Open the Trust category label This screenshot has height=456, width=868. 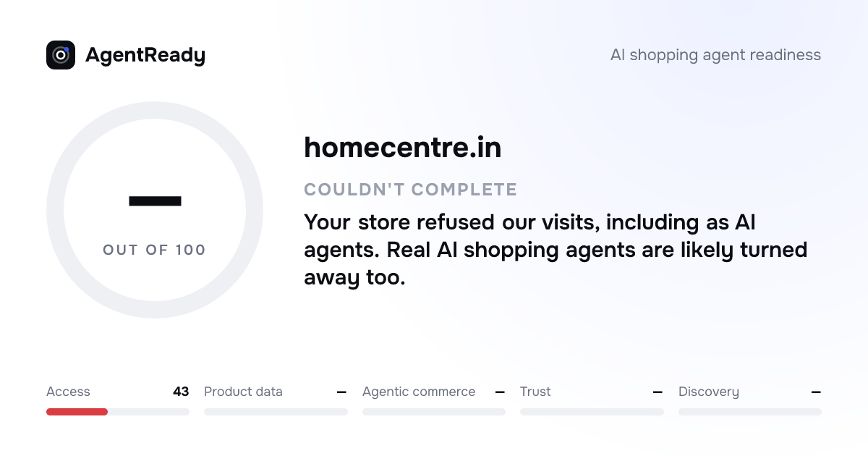click(535, 392)
